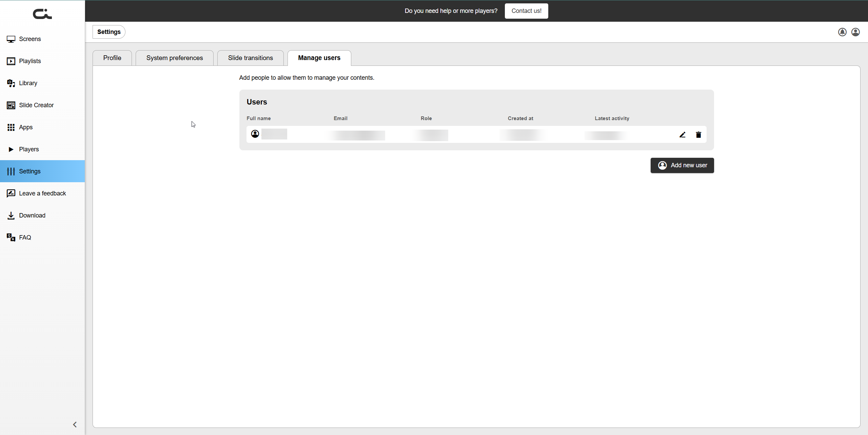Open Leave a feedback in sidebar
Screen dimensions: 868x435
[42, 193]
